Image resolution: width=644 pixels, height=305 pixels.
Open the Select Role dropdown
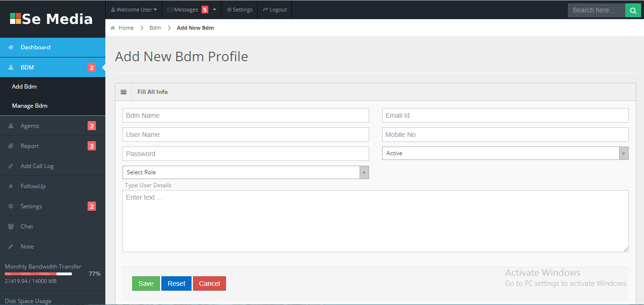[246, 172]
